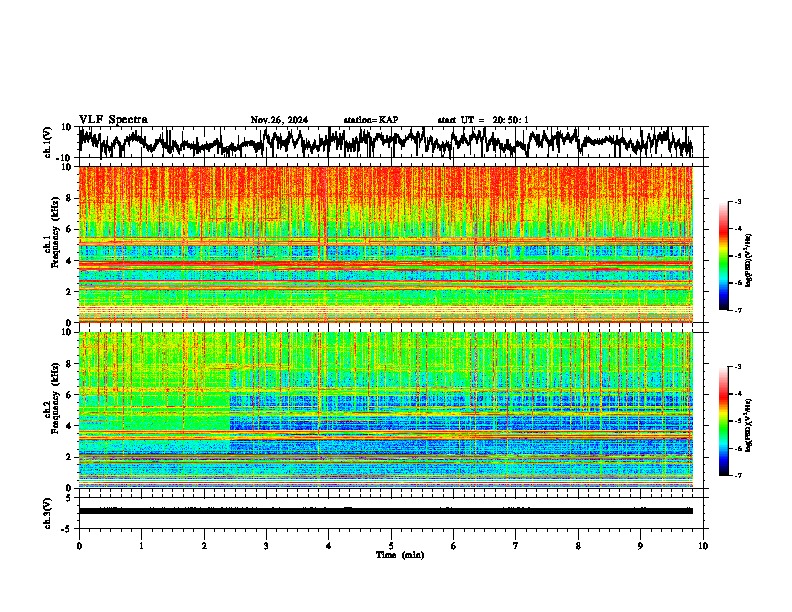Click the "-3" label on ch.1 color bar
792x612 pixels.
pyautogui.click(x=738, y=202)
